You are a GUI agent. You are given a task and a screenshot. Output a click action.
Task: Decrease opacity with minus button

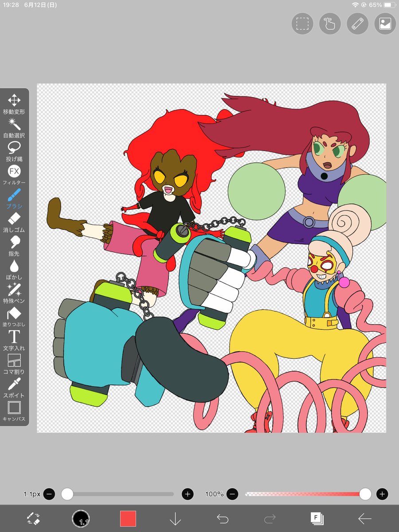coord(233,494)
